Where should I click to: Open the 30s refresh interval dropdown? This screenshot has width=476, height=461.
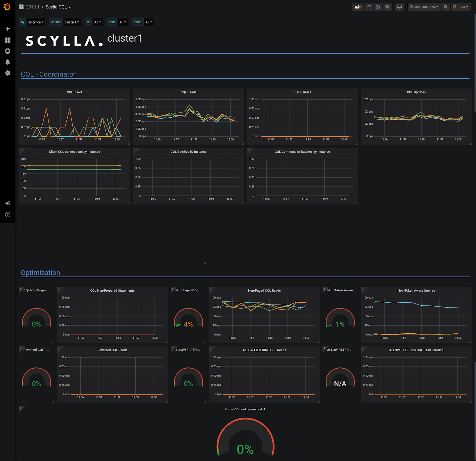464,7
